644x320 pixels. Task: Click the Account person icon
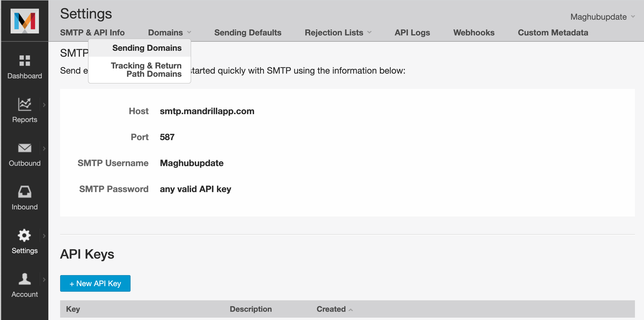pyautogui.click(x=25, y=279)
